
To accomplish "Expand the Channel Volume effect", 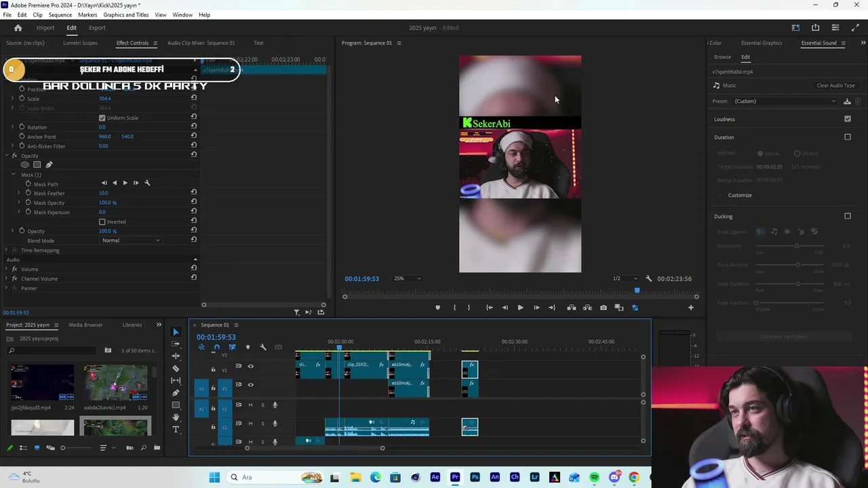I will [7, 279].
